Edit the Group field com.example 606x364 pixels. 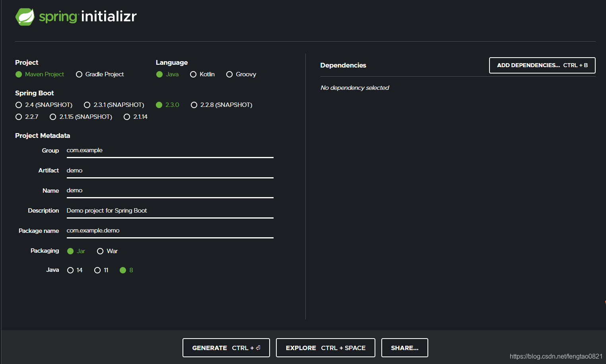tap(170, 151)
